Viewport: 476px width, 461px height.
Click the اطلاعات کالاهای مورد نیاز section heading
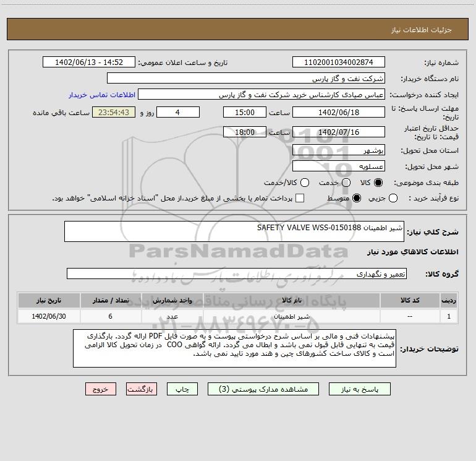pos(413,252)
